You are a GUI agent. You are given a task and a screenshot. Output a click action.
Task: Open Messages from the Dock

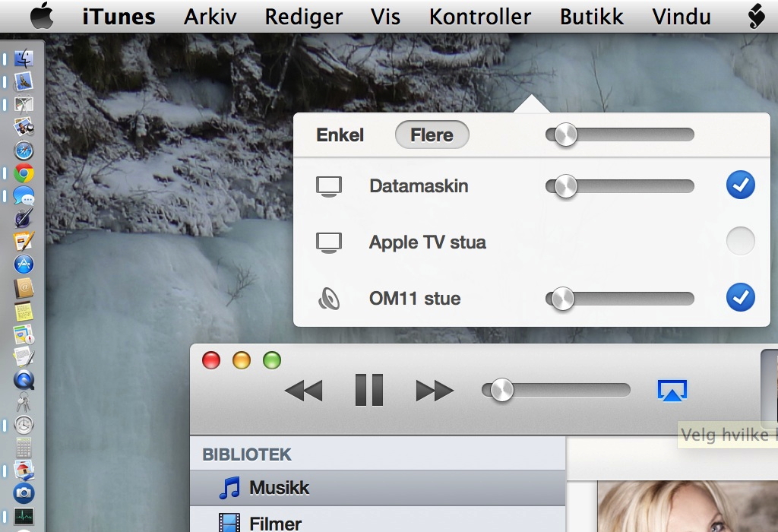[x=24, y=196]
